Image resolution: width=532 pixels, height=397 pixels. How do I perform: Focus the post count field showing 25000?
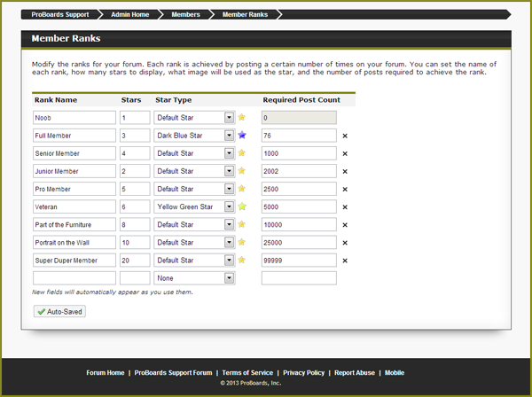(299, 243)
